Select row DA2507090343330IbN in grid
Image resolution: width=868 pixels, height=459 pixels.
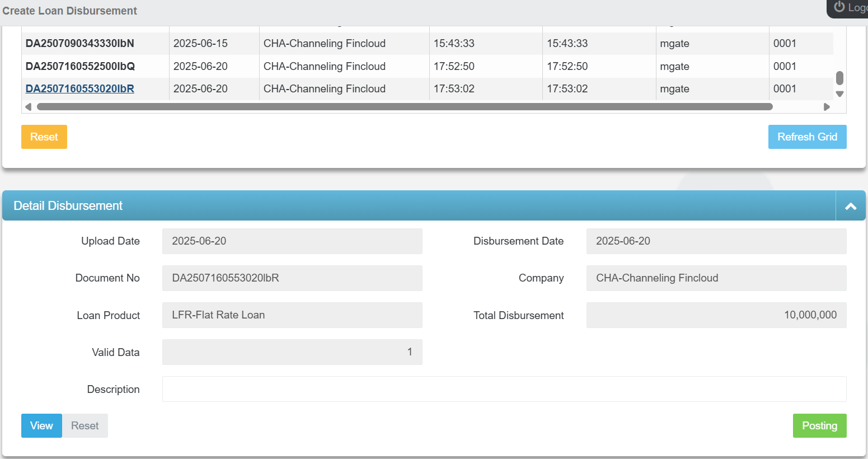point(80,44)
